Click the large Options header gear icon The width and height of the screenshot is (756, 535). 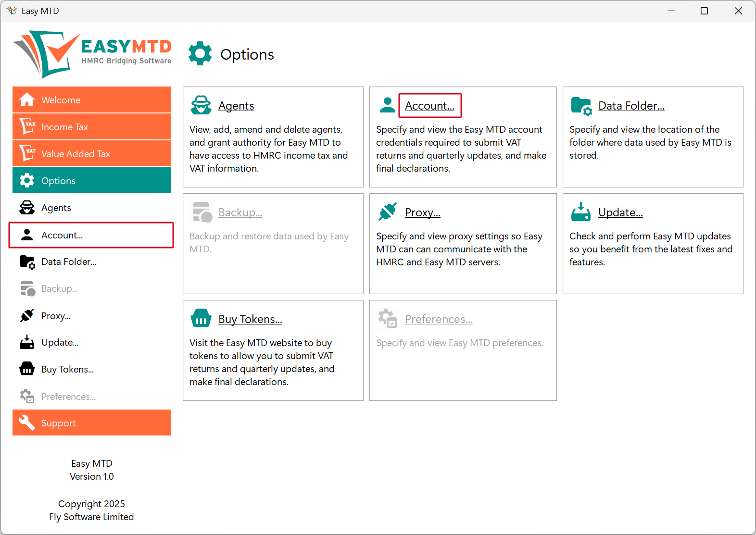[200, 53]
